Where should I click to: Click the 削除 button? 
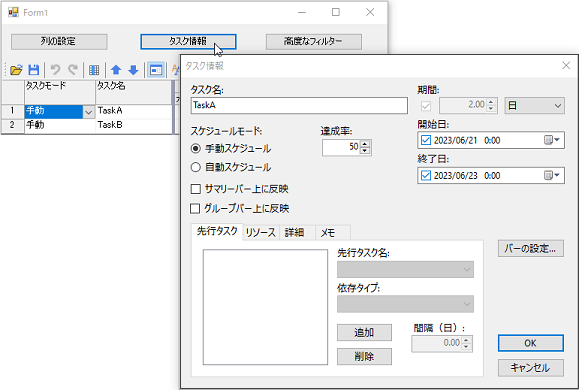coord(364,357)
